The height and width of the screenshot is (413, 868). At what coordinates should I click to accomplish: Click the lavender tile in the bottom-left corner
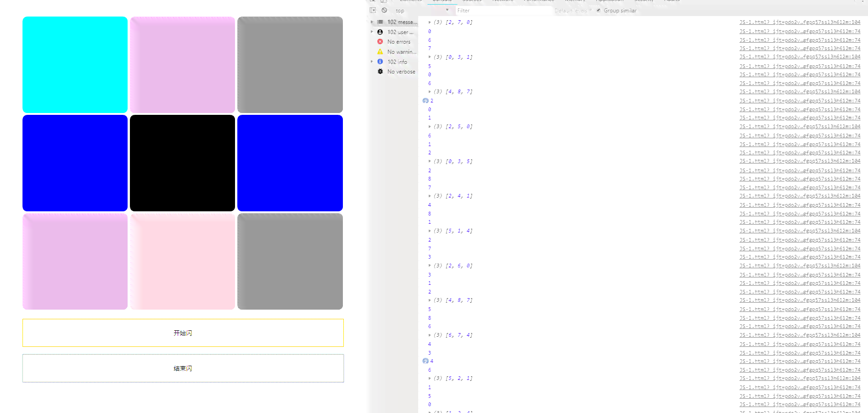point(75,261)
